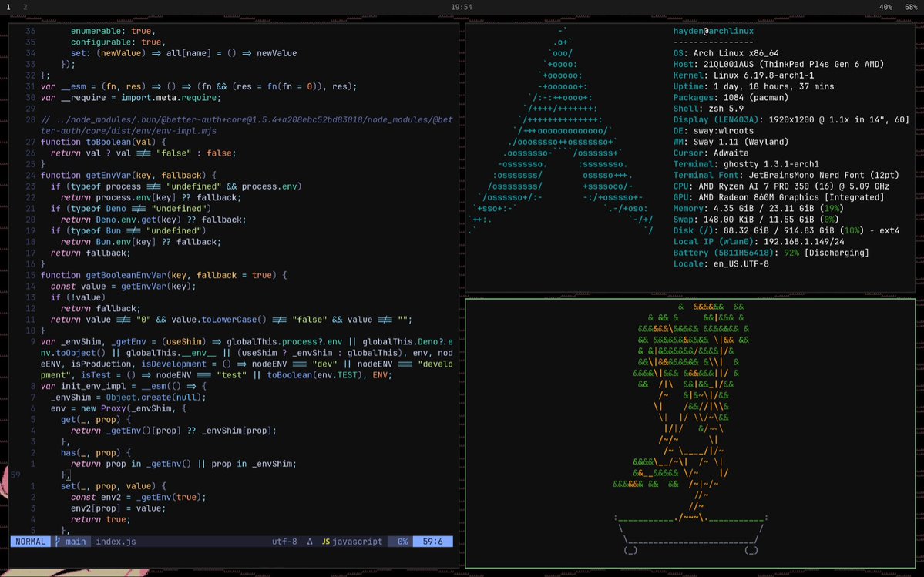Click the set(_, prop, value) method line
Screen dimensions: 924x577
[113, 486]
